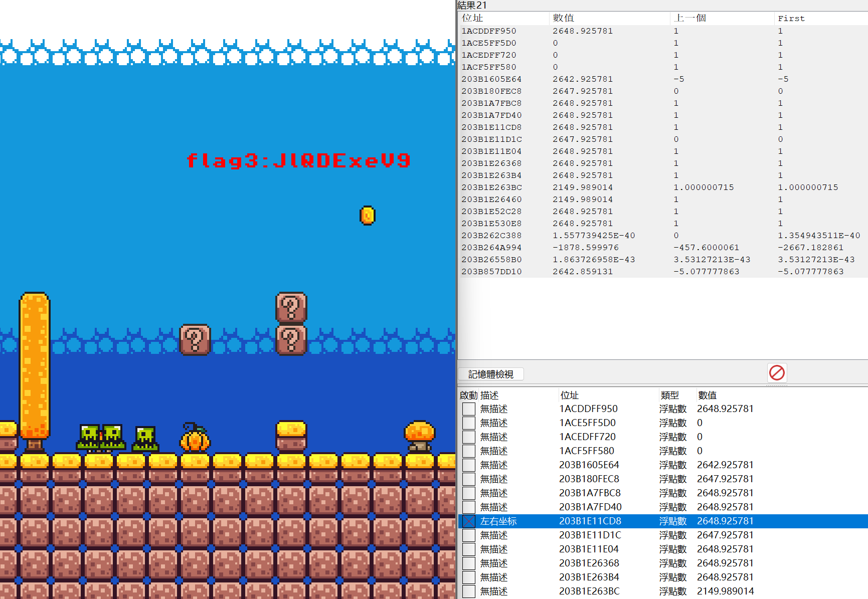Select result row 203B1605E64
Viewport: 868px width, 599px height.
click(663, 79)
